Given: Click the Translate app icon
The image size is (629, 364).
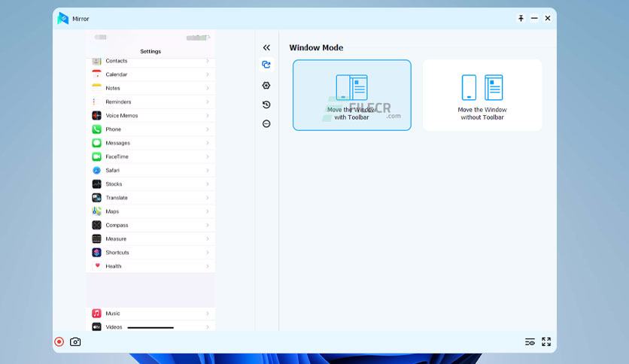Looking at the screenshot, I should point(96,198).
